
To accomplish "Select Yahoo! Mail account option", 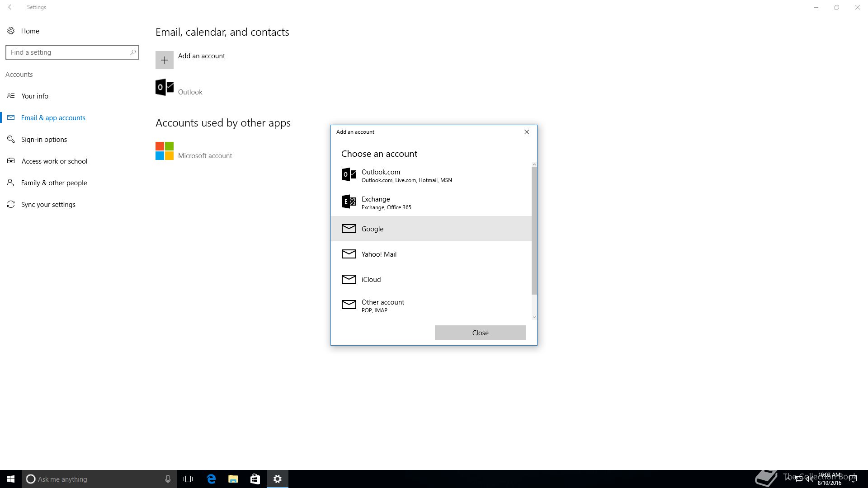I will [431, 254].
